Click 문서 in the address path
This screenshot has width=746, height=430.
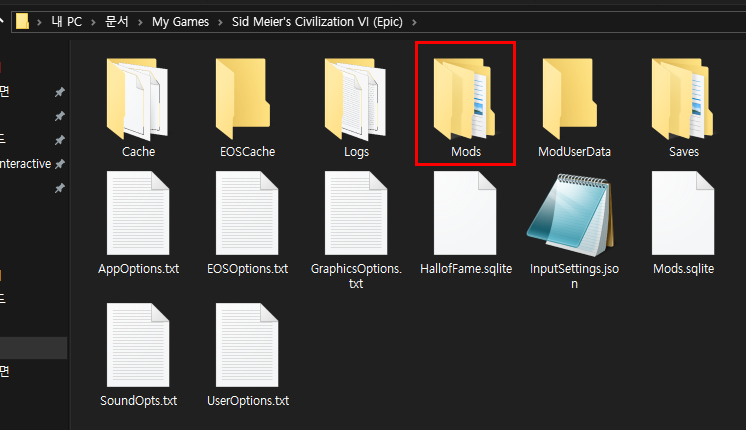click(x=117, y=22)
